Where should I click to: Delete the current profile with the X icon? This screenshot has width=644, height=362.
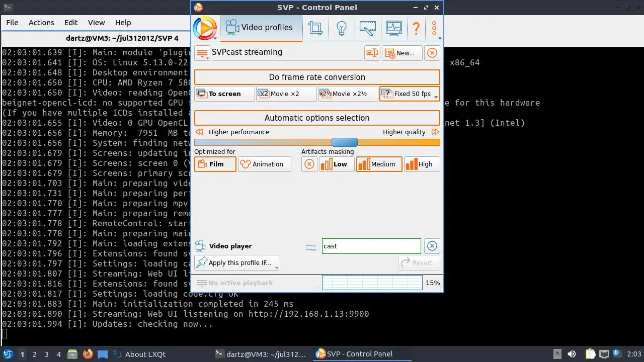pos(432,53)
